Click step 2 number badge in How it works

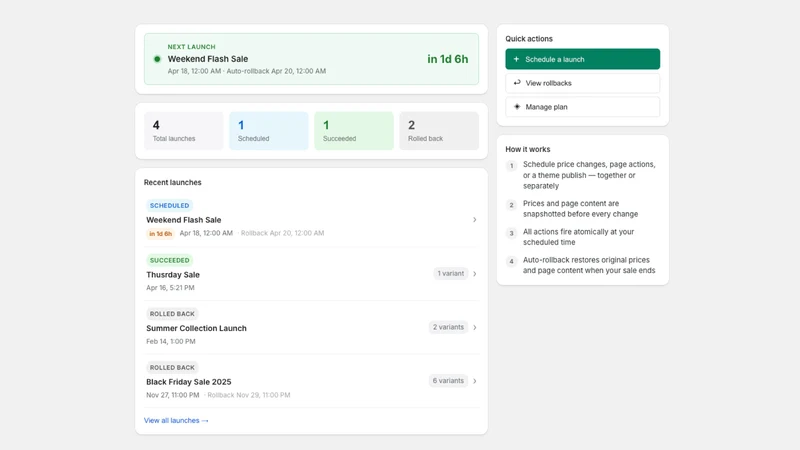tap(511, 205)
